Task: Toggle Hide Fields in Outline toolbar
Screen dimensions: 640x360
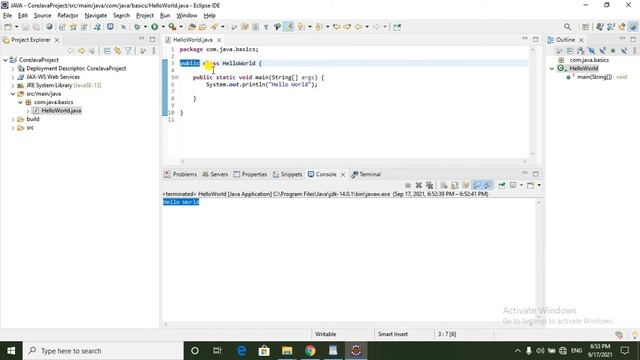Action: [x=591, y=51]
